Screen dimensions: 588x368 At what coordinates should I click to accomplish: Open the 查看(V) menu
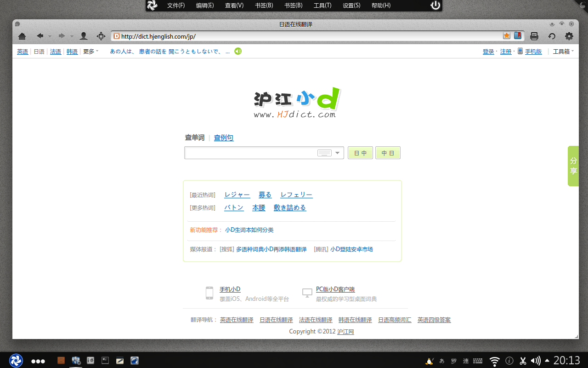(234, 6)
